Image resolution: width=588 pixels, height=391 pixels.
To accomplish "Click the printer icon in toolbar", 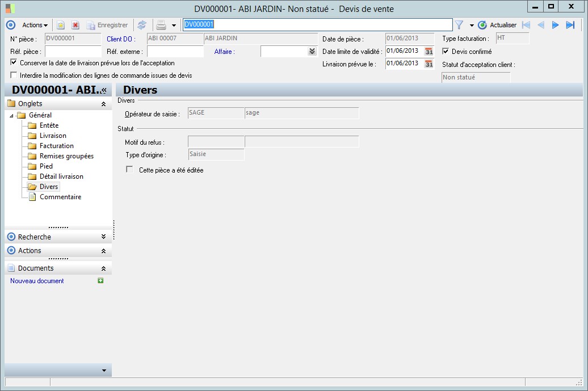I will [x=161, y=25].
